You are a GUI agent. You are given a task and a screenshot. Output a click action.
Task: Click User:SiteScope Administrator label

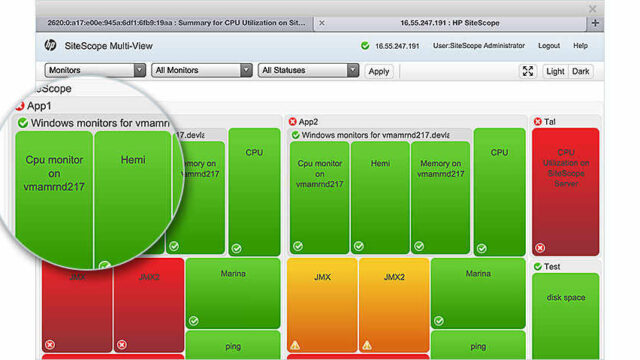pyautogui.click(x=479, y=46)
